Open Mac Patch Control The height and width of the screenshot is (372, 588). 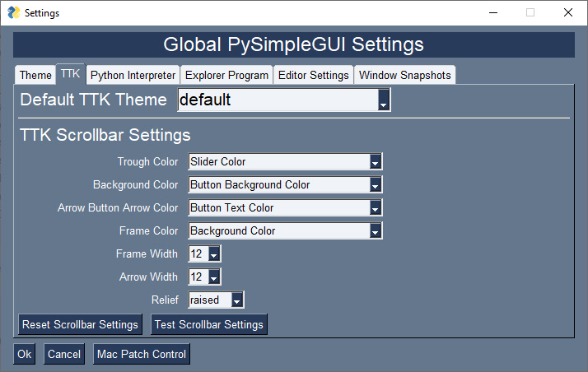coord(142,354)
